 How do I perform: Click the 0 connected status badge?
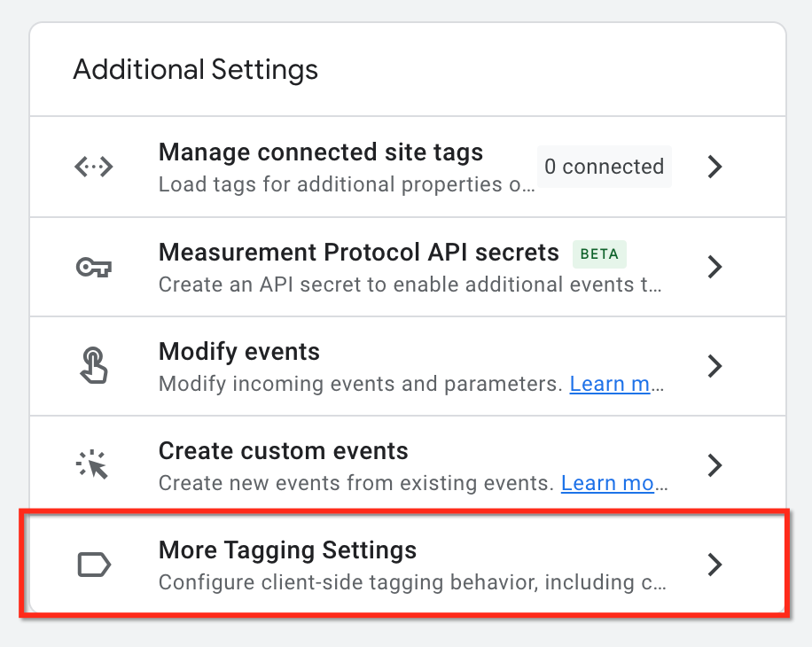(x=605, y=167)
